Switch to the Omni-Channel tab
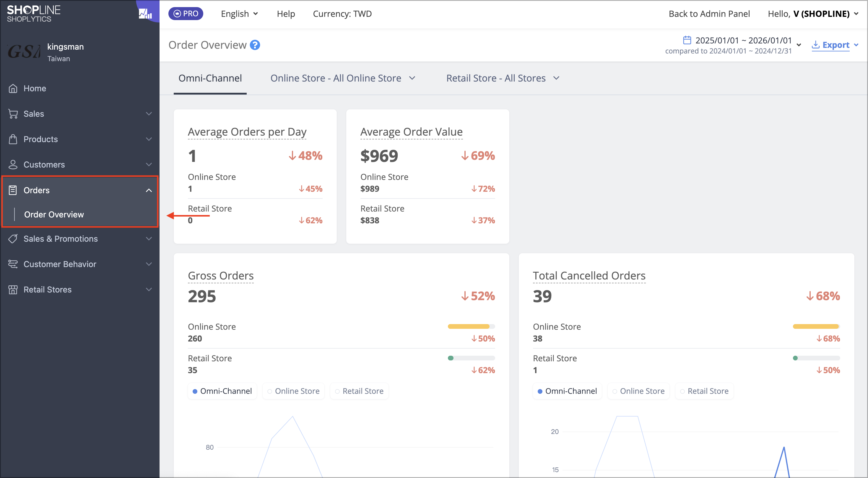 point(210,78)
